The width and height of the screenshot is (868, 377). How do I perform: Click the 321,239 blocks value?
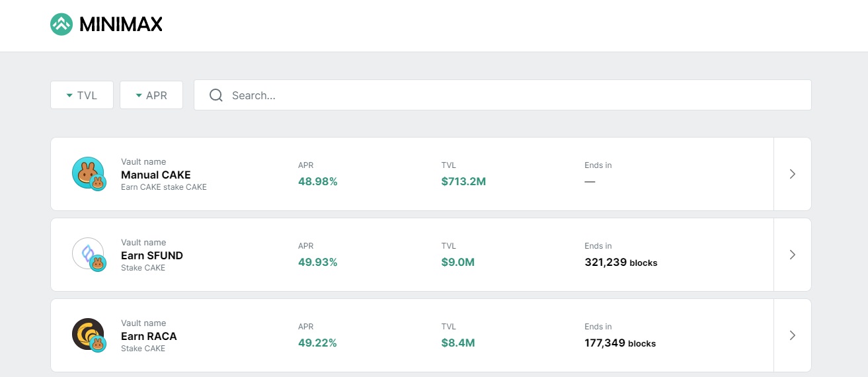[621, 262]
